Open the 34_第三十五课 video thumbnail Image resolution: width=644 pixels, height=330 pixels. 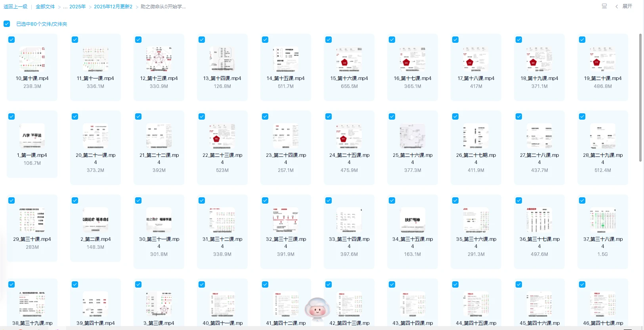pos(413,220)
